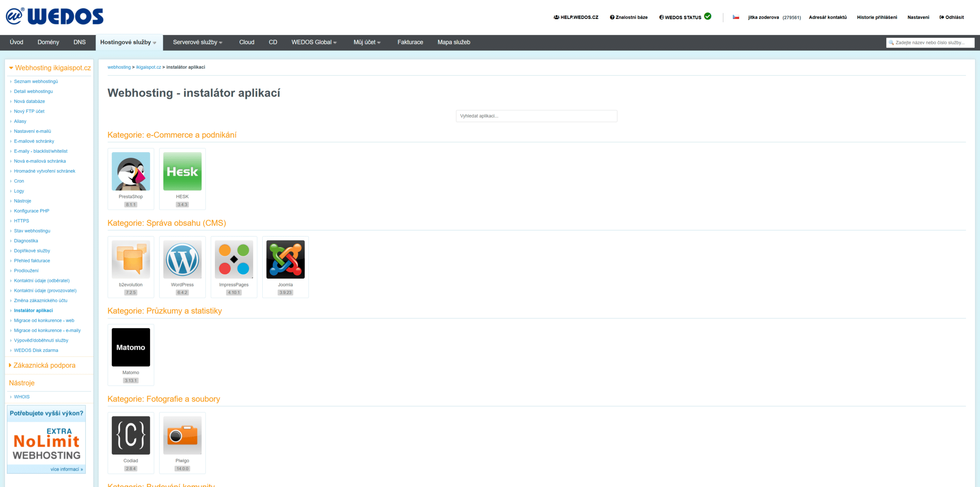Image resolution: width=980 pixels, height=487 pixels.
Task: Open the DNS menu item
Action: point(80,42)
